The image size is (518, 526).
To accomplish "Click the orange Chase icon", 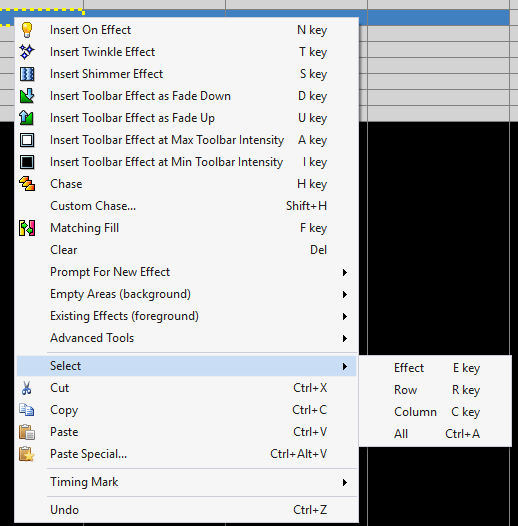I will (27, 184).
